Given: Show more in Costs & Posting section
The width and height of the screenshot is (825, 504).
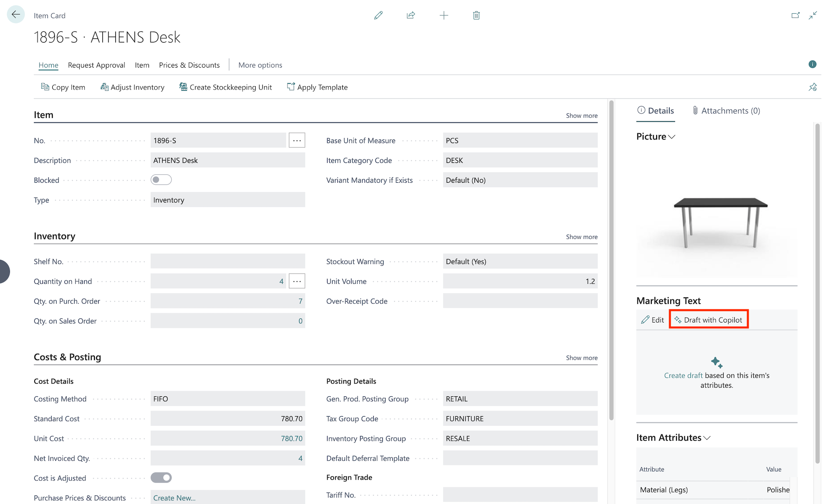Looking at the screenshot, I should (582, 358).
